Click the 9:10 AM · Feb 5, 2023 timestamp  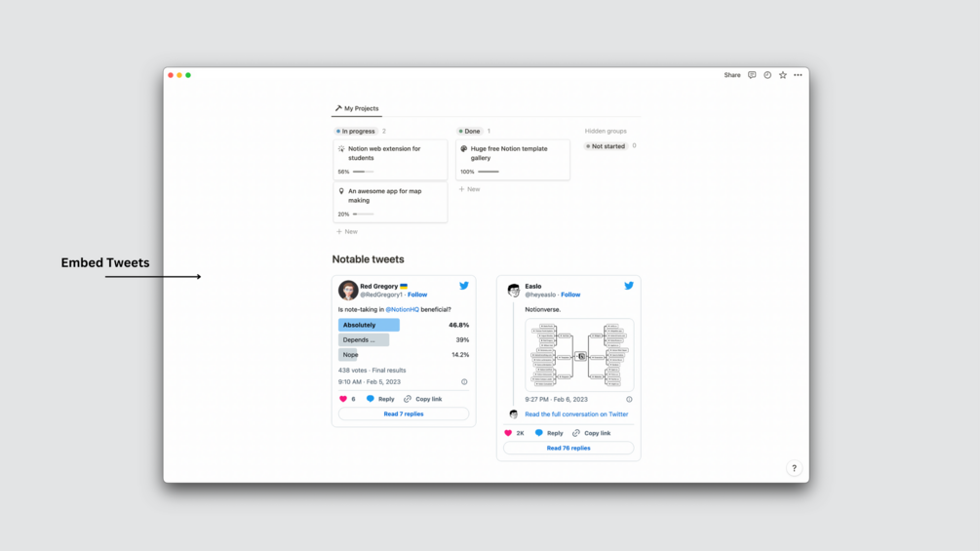pos(370,381)
